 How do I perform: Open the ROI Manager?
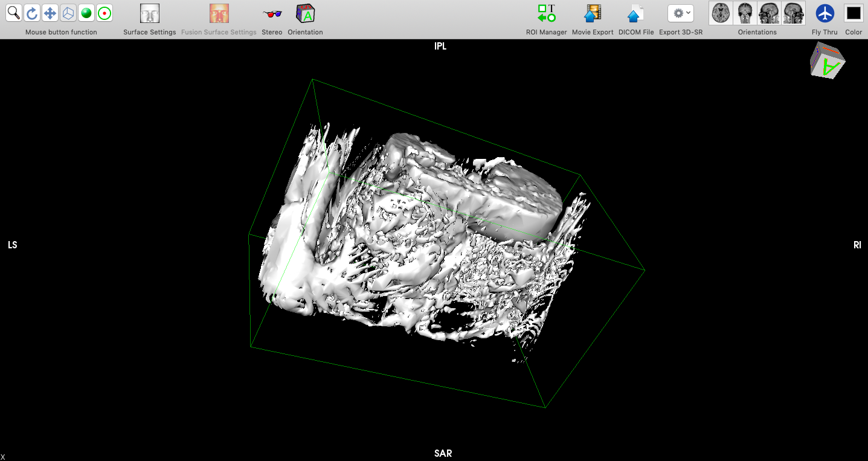coord(546,13)
